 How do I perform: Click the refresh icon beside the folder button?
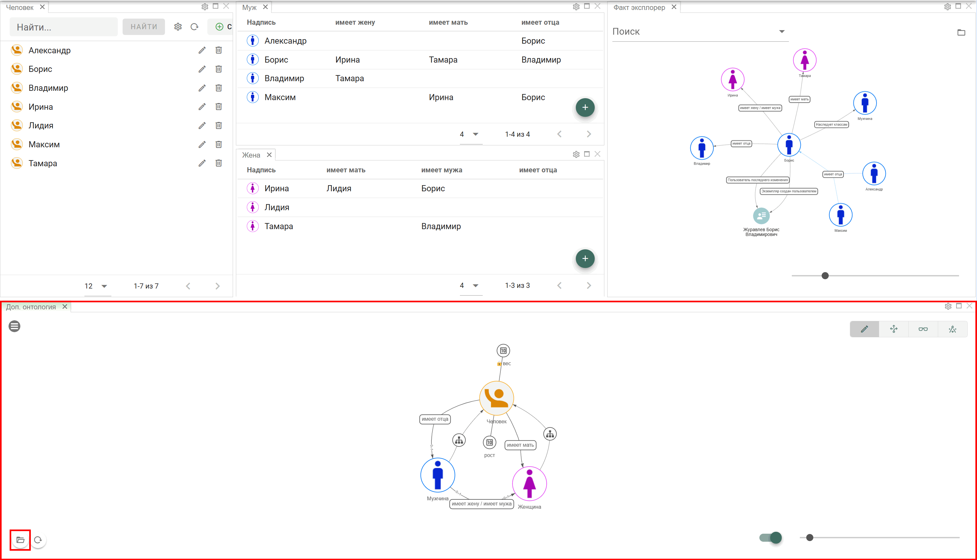click(38, 540)
